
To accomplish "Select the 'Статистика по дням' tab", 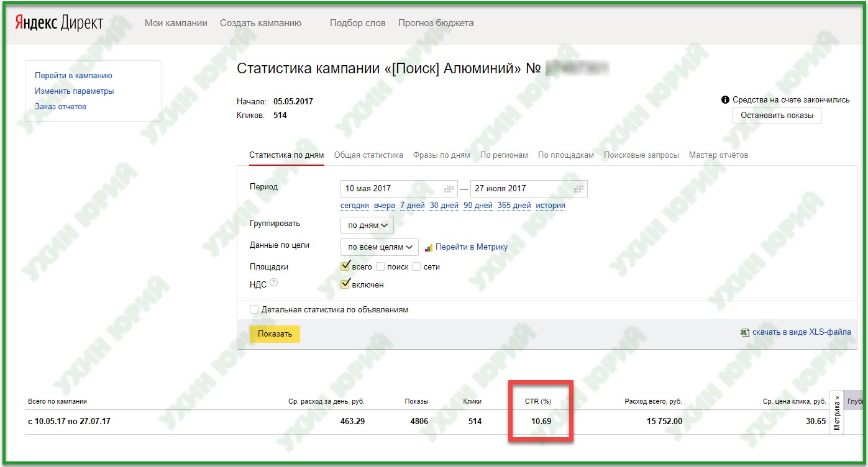I will [286, 155].
